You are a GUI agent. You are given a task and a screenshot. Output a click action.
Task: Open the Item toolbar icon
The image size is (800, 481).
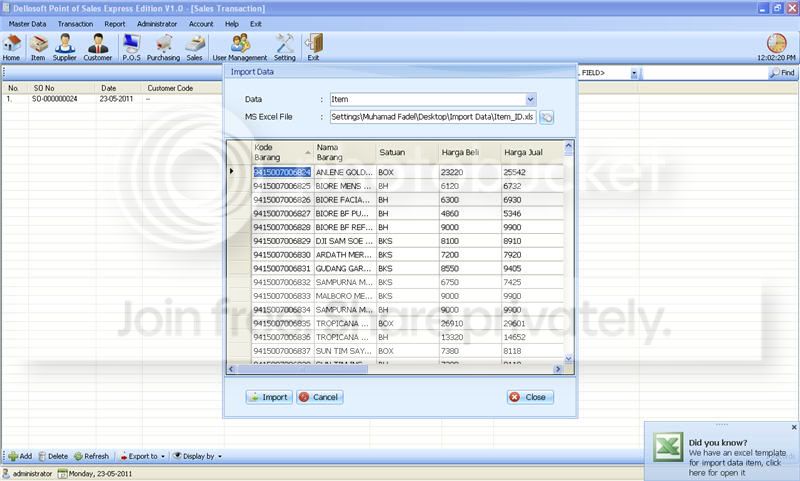(38, 47)
